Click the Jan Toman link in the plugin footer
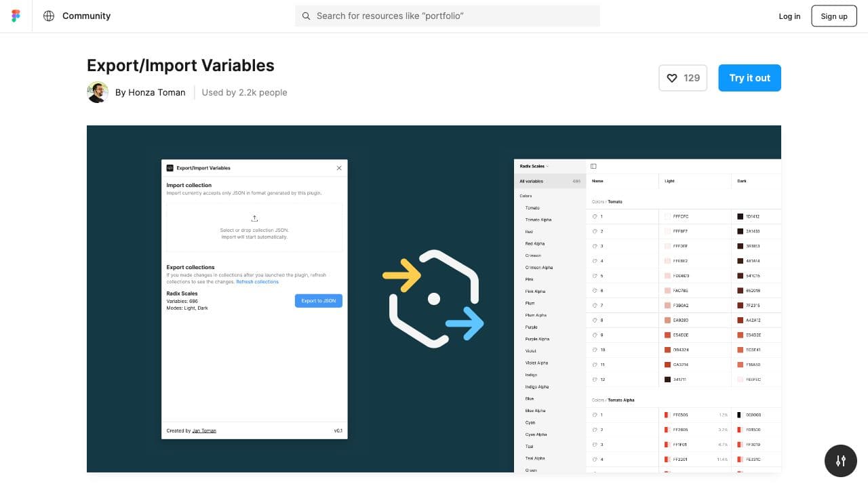Image resolution: width=868 pixels, height=488 pixels. point(204,430)
